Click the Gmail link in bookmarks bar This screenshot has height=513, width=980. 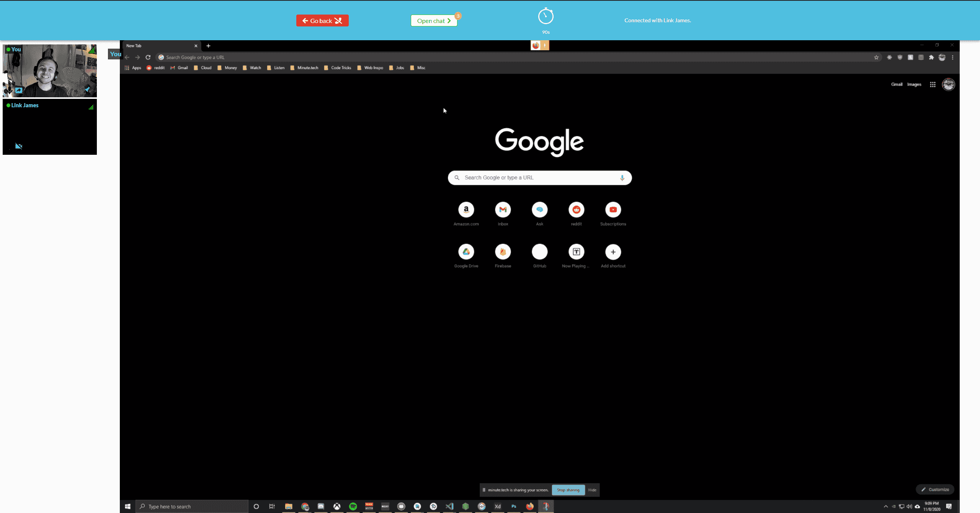tap(182, 67)
